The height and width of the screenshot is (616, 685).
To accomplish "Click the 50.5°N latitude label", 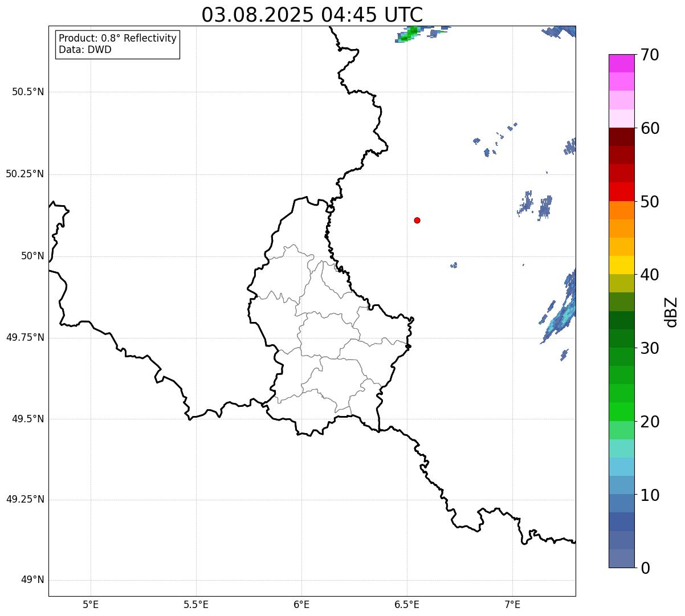I will (28, 92).
